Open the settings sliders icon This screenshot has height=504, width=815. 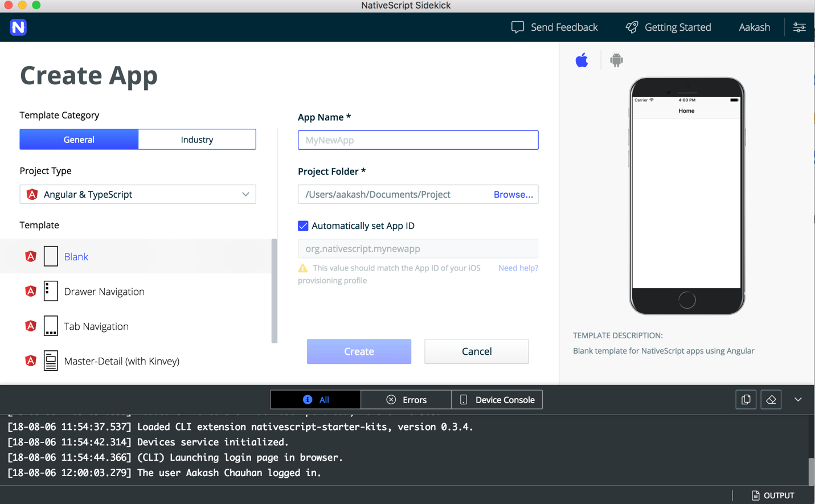[x=799, y=27]
